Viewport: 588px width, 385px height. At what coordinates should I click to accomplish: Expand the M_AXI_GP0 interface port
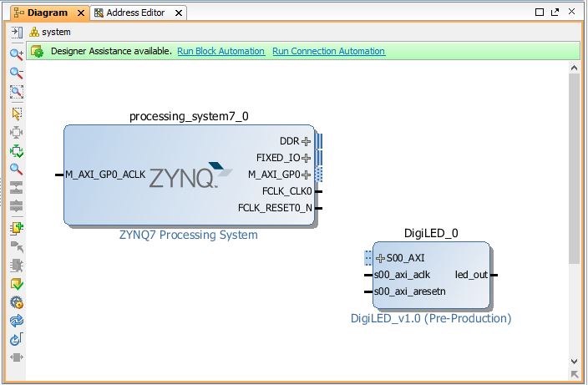306,175
